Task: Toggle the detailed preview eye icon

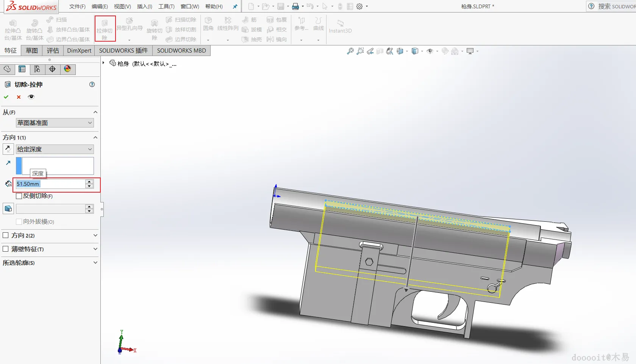Action: (x=31, y=97)
